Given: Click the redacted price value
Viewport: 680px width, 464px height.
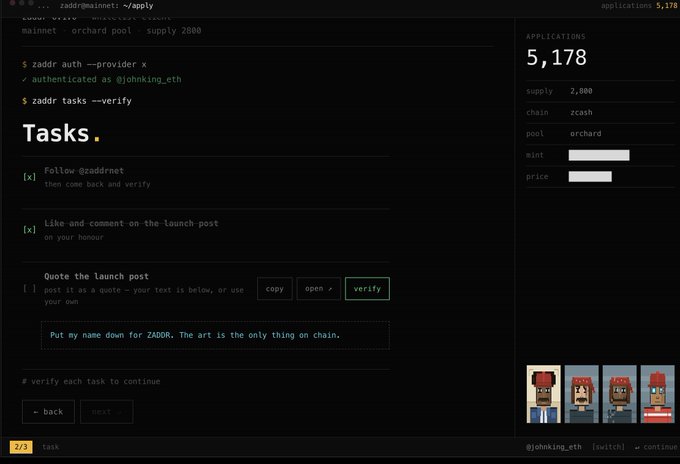Looking at the screenshot, I should pyautogui.click(x=590, y=176).
